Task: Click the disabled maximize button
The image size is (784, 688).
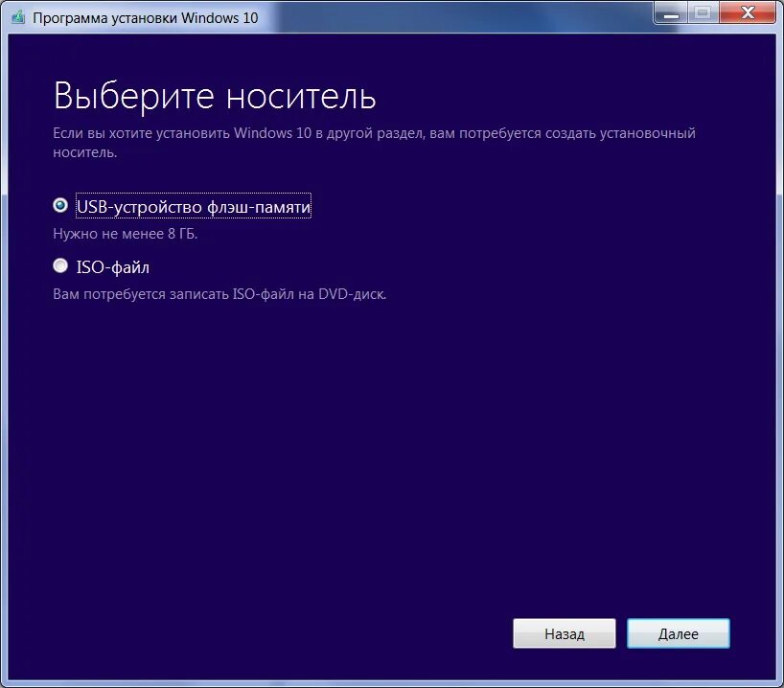Action: pyautogui.click(x=703, y=12)
